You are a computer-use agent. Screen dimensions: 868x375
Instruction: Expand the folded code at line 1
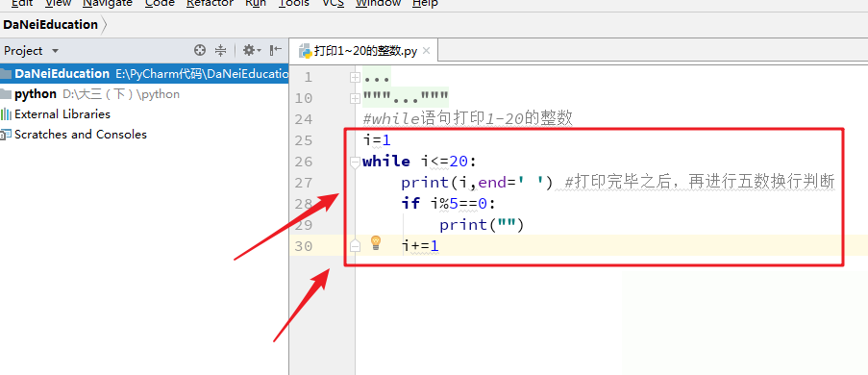tap(355, 78)
